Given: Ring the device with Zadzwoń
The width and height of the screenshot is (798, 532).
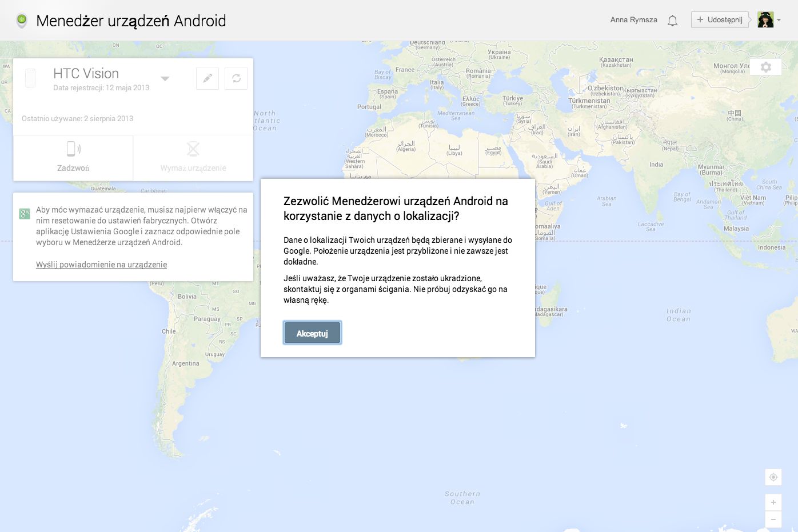Looking at the screenshot, I should click(73, 158).
